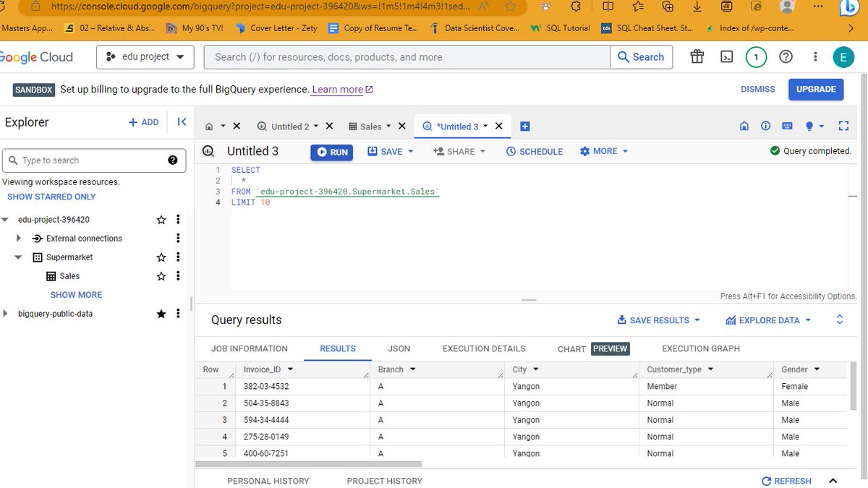Star the Supermarket dataset
The image size is (868, 488).
pos(161,257)
